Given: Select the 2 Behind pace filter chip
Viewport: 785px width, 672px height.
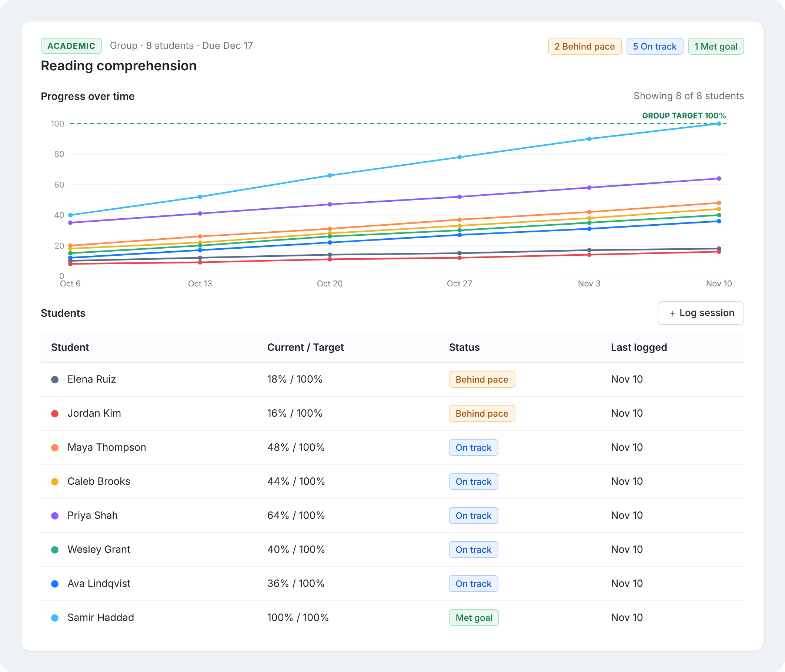Looking at the screenshot, I should (585, 47).
